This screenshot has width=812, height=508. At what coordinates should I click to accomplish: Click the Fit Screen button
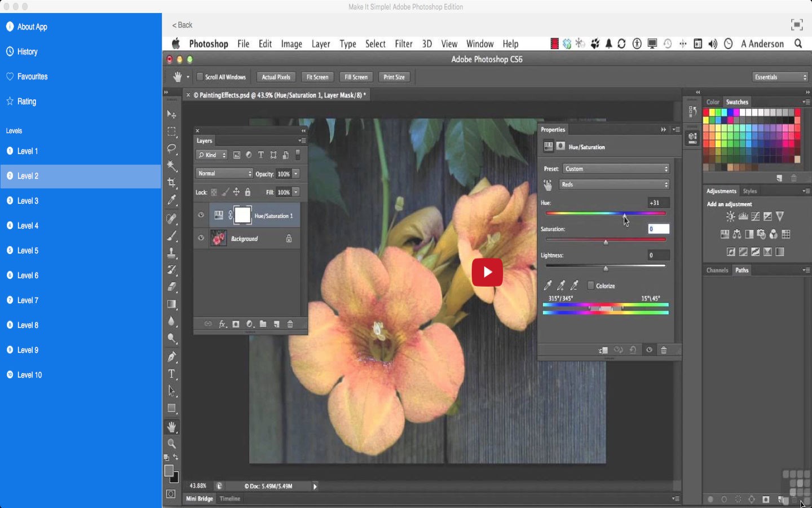tap(317, 77)
